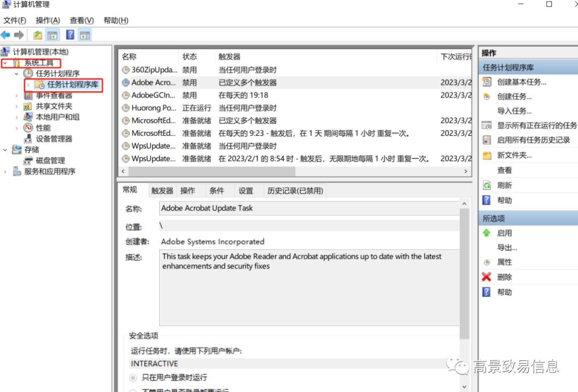Expand the 服务和应用程序 tree node
This screenshot has width=578, height=392.
point(5,172)
